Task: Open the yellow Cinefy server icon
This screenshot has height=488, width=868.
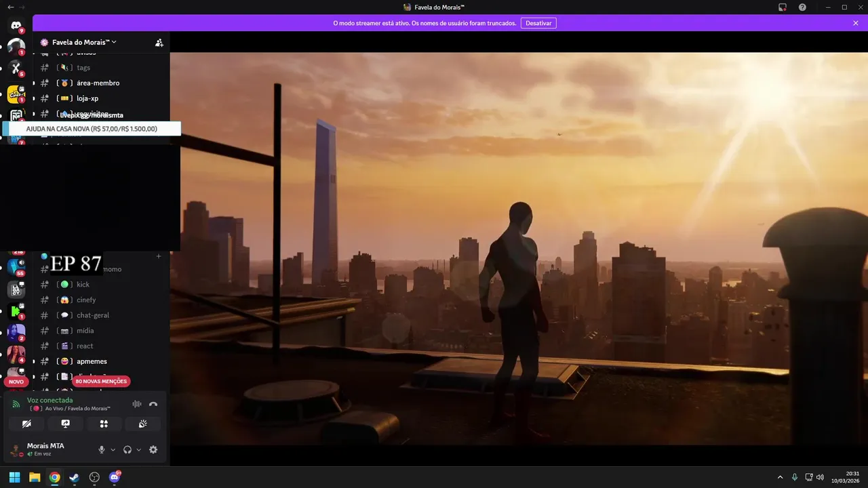Action: pyautogui.click(x=16, y=94)
